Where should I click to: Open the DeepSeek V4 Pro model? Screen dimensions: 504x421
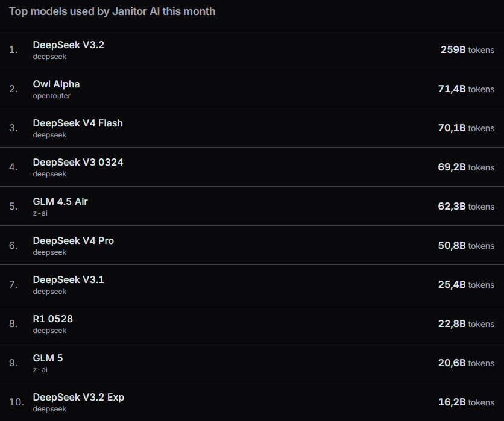point(74,241)
